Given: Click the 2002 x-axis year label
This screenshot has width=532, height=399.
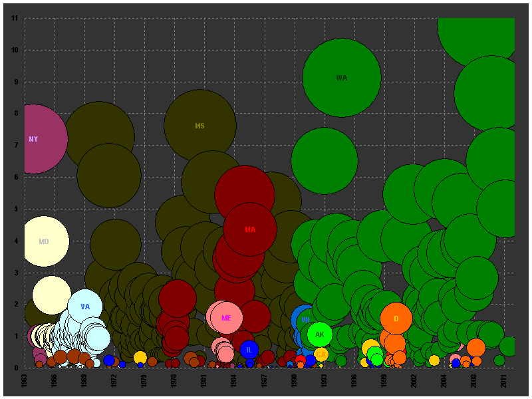Looking at the screenshot, I should click(414, 380).
